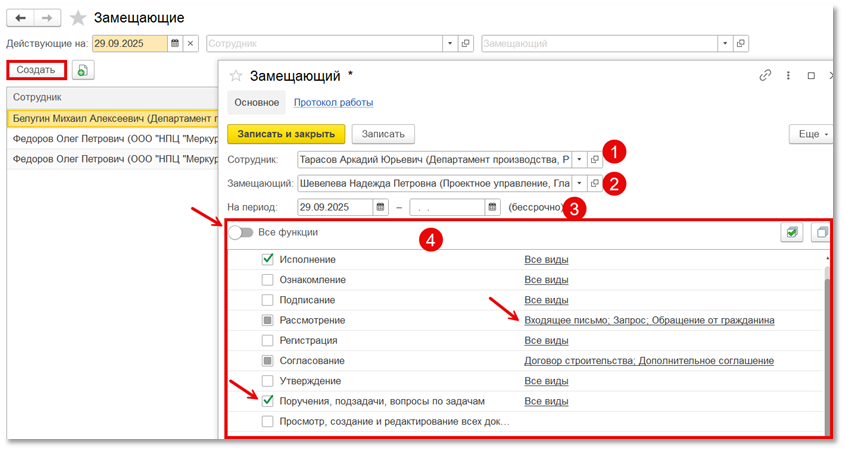Click the back navigation arrow

tap(20, 19)
